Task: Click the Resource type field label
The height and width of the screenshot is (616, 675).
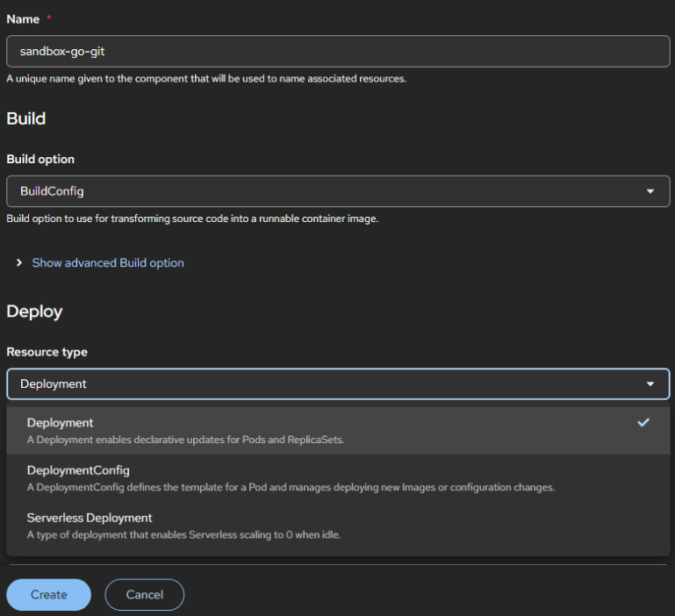Action: [47, 352]
